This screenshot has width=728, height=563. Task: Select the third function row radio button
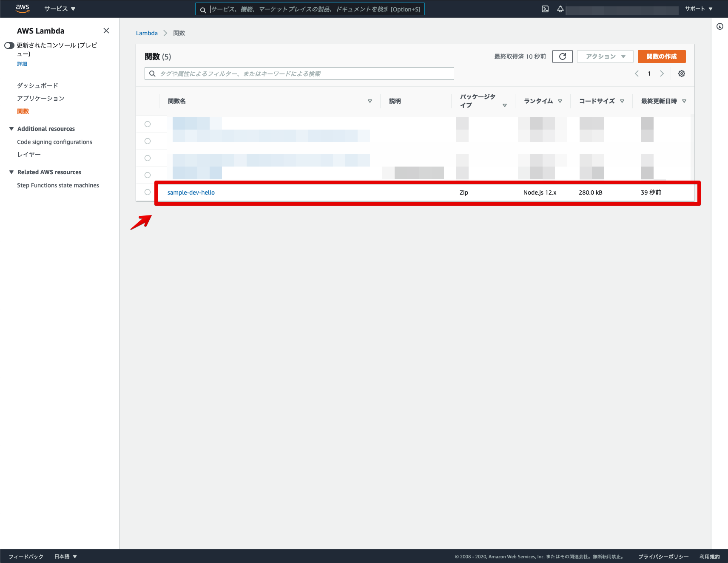pos(148,158)
